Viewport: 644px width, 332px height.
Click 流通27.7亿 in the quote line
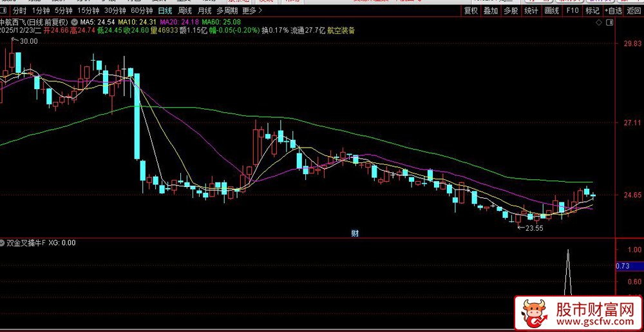[308, 30]
